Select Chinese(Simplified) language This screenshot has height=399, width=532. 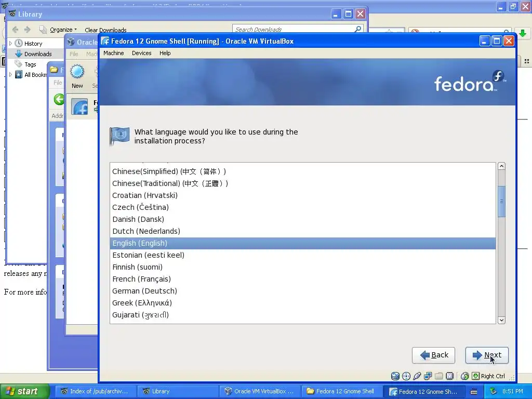303,171
